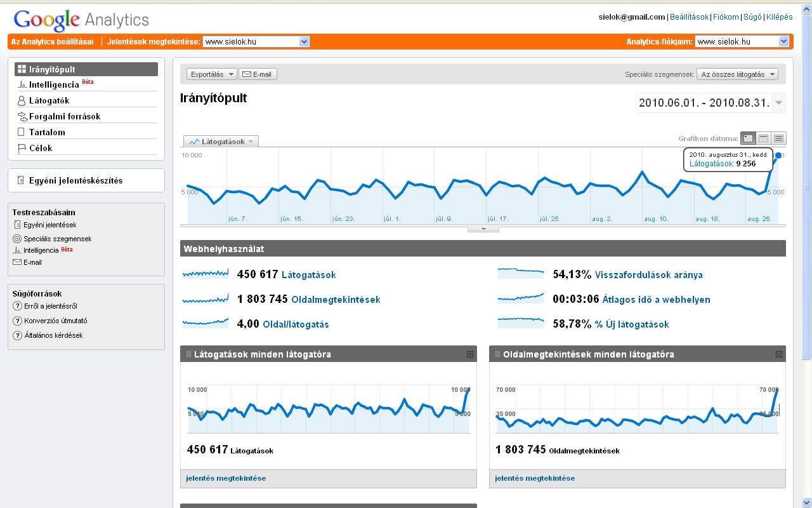Open the Exportálás dropdown
This screenshot has height=508, width=812.
point(211,74)
